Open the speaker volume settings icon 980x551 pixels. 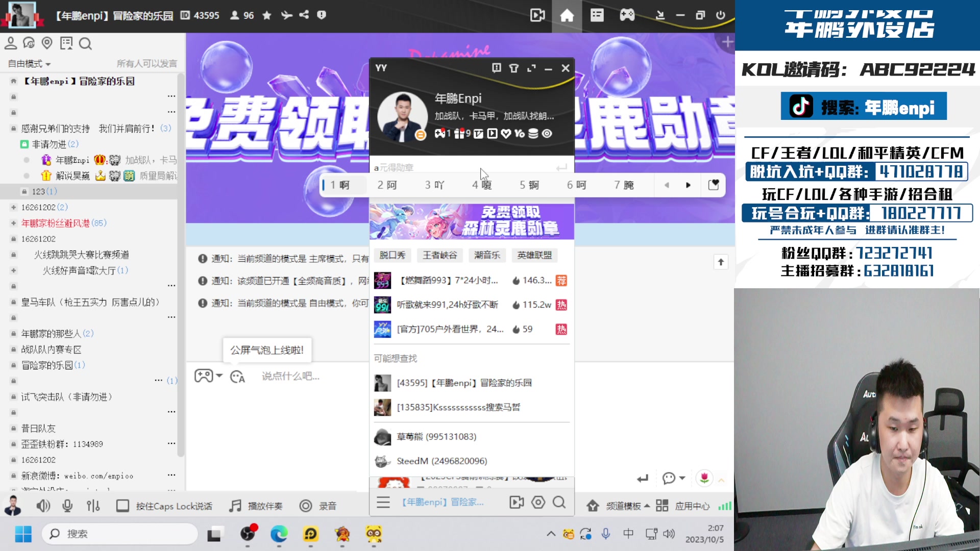tap(43, 506)
